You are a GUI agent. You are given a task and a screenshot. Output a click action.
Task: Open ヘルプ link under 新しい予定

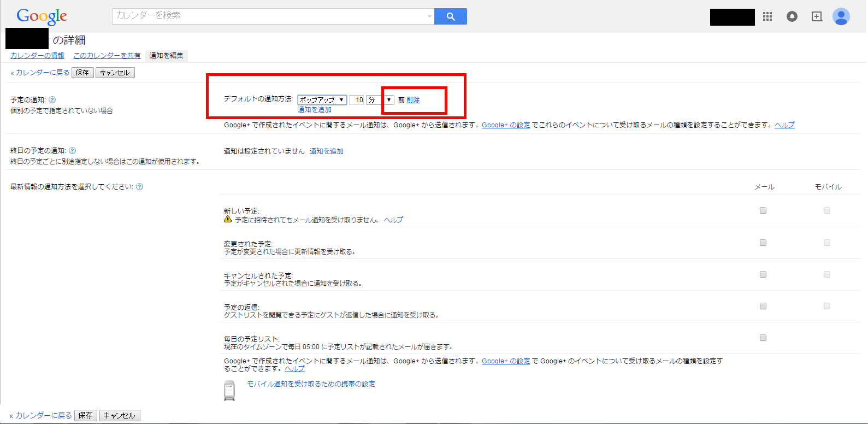coord(393,220)
